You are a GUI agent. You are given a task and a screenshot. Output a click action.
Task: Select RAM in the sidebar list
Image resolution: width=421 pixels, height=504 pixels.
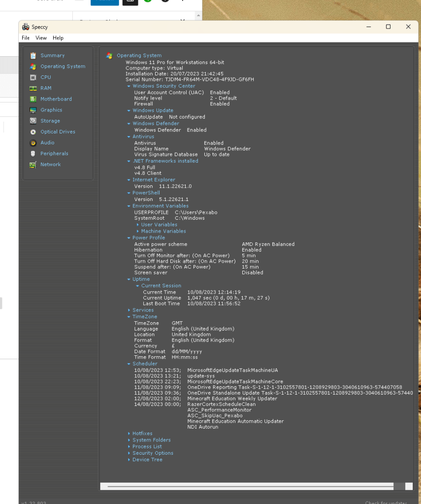46,88
